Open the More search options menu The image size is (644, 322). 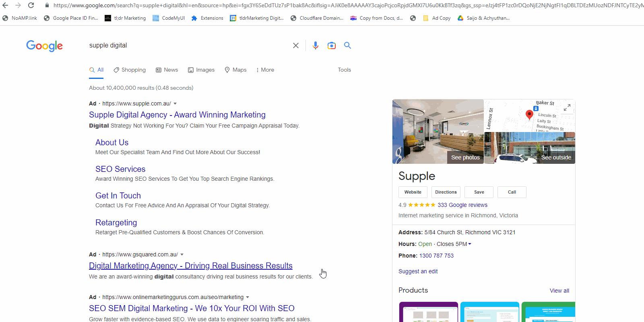point(265,70)
